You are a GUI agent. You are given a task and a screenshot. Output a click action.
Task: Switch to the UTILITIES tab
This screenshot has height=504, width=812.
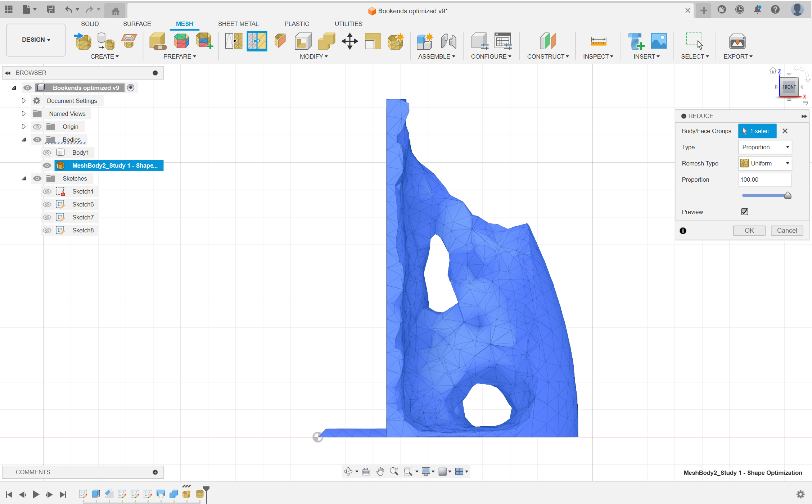pyautogui.click(x=348, y=24)
